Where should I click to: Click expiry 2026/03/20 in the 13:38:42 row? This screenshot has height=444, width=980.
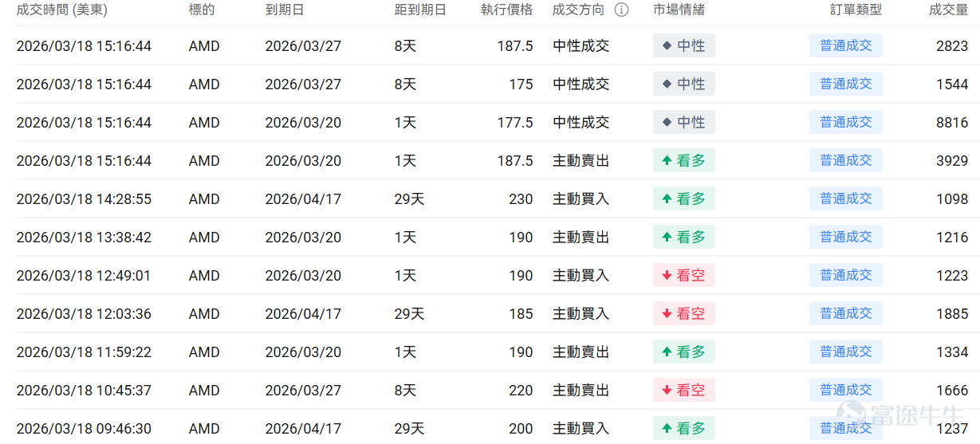(x=303, y=238)
